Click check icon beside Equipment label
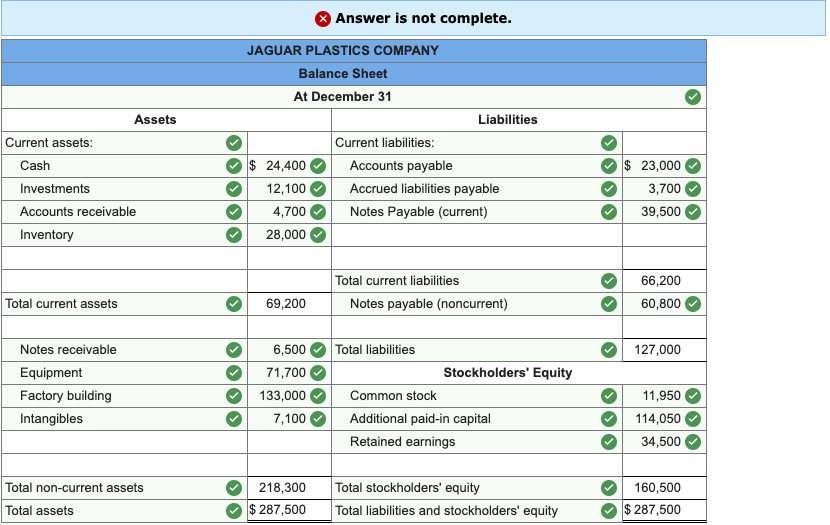Screen dimensions: 830x525 point(234,373)
